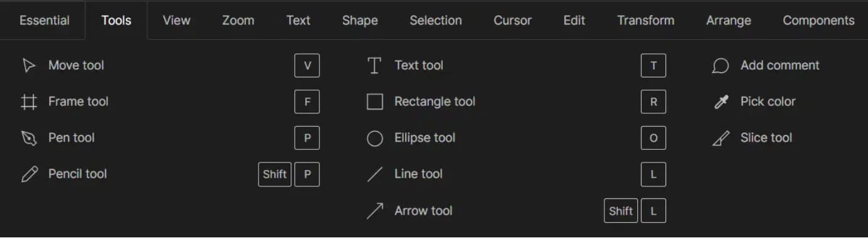The height and width of the screenshot is (238, 868).
Task: Open the Zoom shortcuts tab
Action: [238, 20]
